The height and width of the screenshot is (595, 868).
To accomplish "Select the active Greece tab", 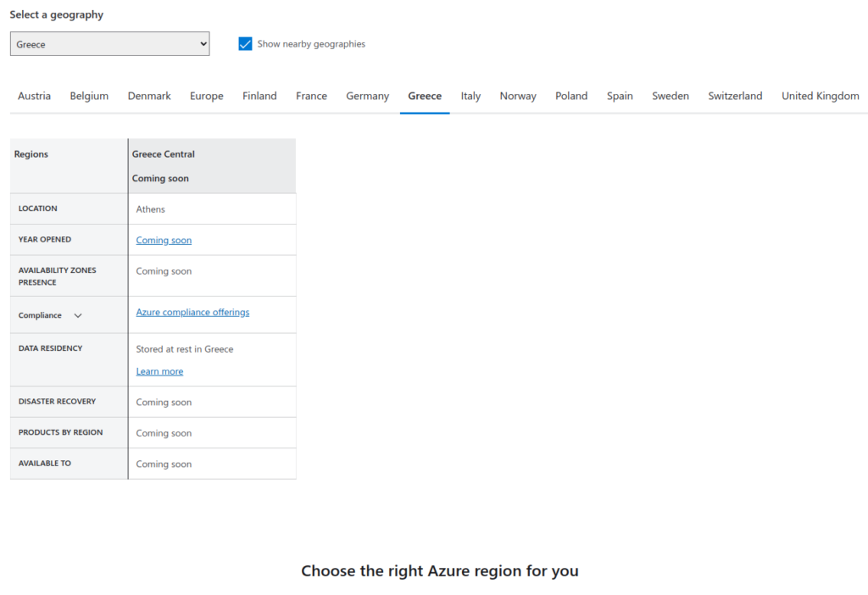I will (x=425, y=96).
